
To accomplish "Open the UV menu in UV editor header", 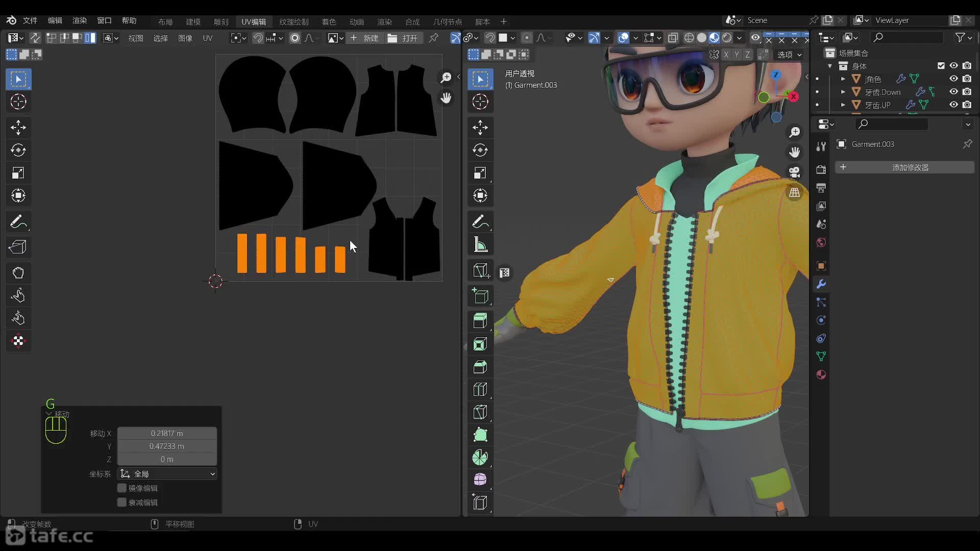I will [x=207, y=38].
